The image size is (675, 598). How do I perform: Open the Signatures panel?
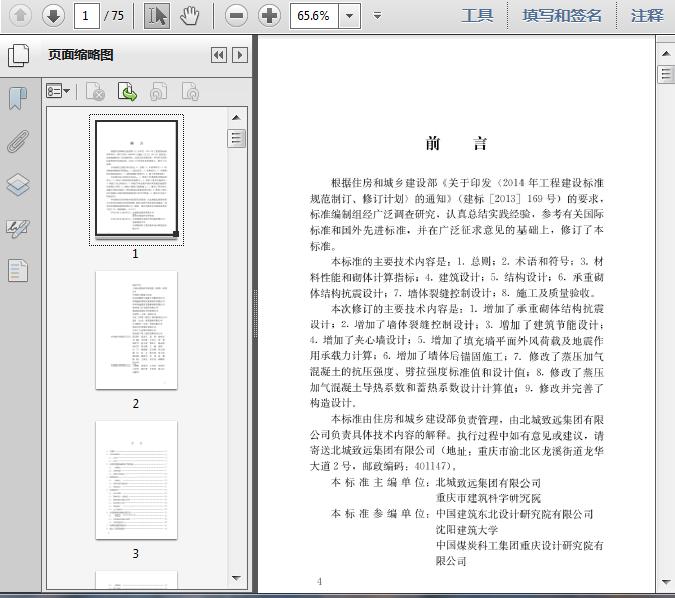(x=18, y=228)
